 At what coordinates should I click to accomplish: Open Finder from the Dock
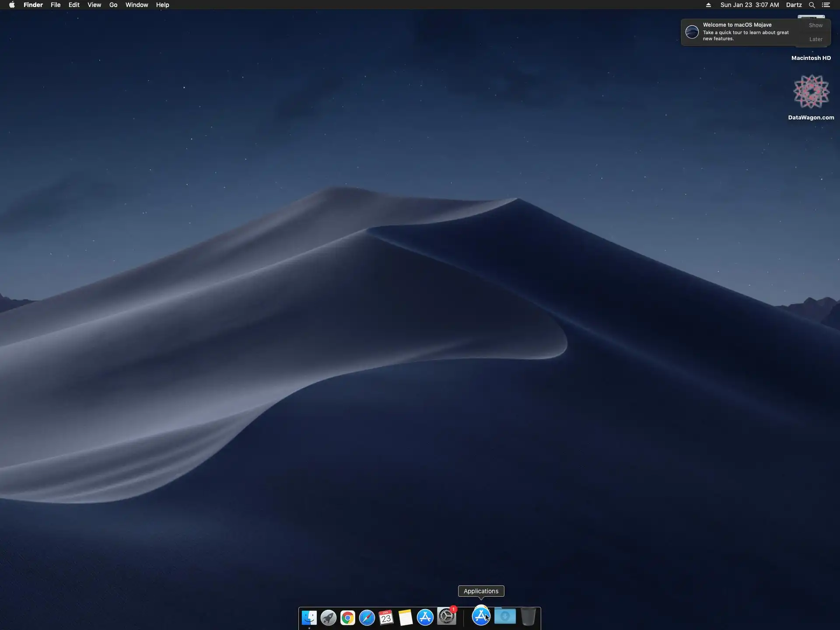(x=309, y=617)
